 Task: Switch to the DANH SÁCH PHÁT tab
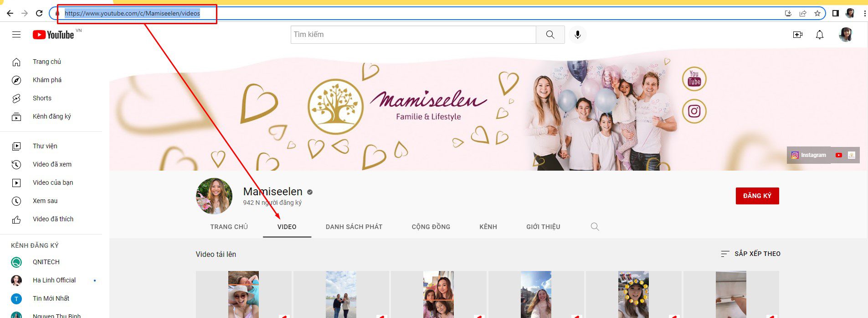pyautogui.click(x=354, y=227)
